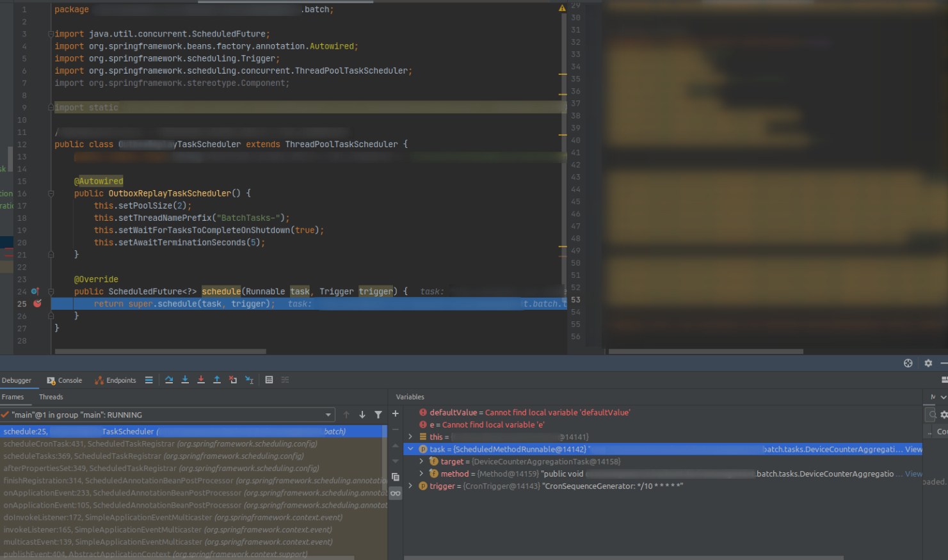
Task: Click View link on the task variable row
Action: (x=913, y=449)
